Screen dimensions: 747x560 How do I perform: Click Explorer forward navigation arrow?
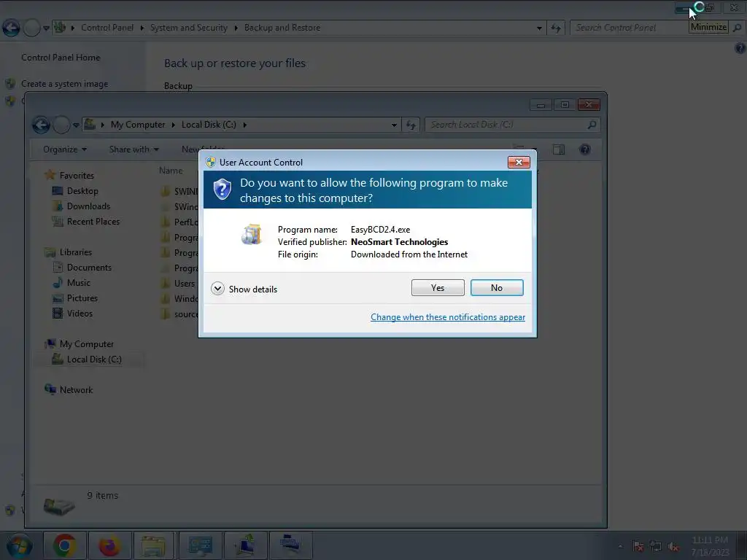pos(61,125)
